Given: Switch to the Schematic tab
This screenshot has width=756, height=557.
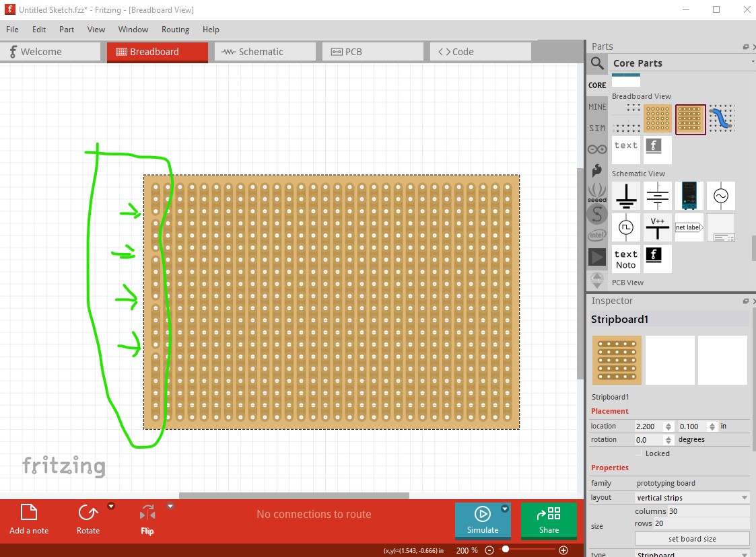Looking at the screenshot, I should pyautogui.click(x=265, y=52).
